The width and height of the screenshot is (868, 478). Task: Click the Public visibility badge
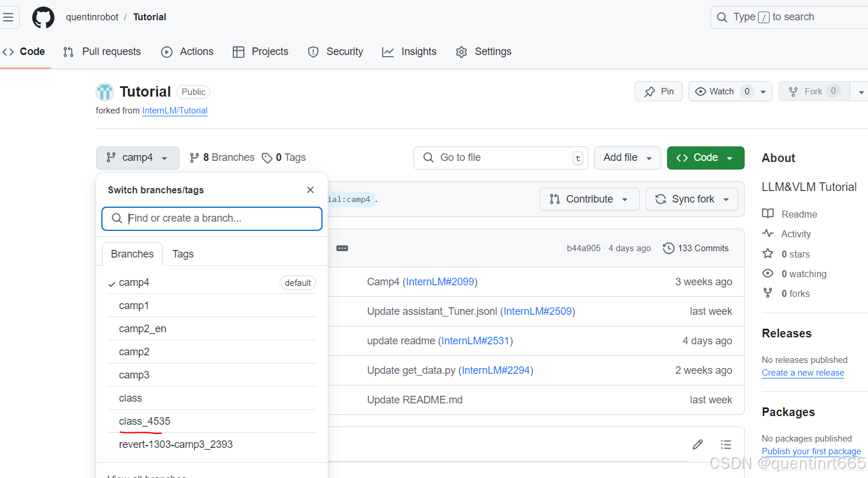pos(193,92)
